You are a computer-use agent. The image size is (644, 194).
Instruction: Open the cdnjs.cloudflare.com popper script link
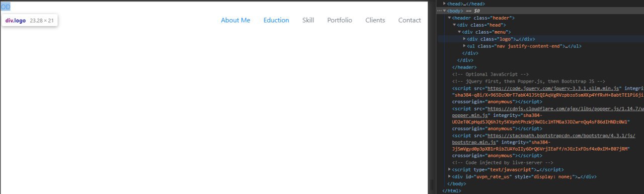click(566, 108)
